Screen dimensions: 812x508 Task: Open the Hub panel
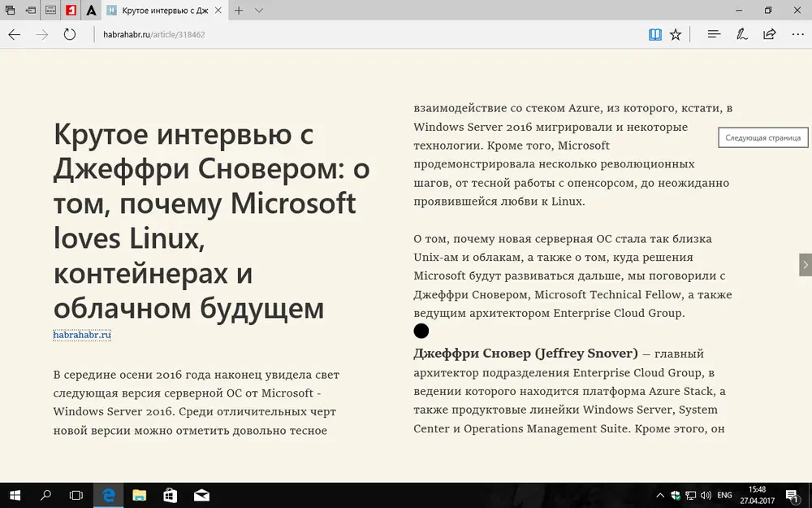coord(713,34)
